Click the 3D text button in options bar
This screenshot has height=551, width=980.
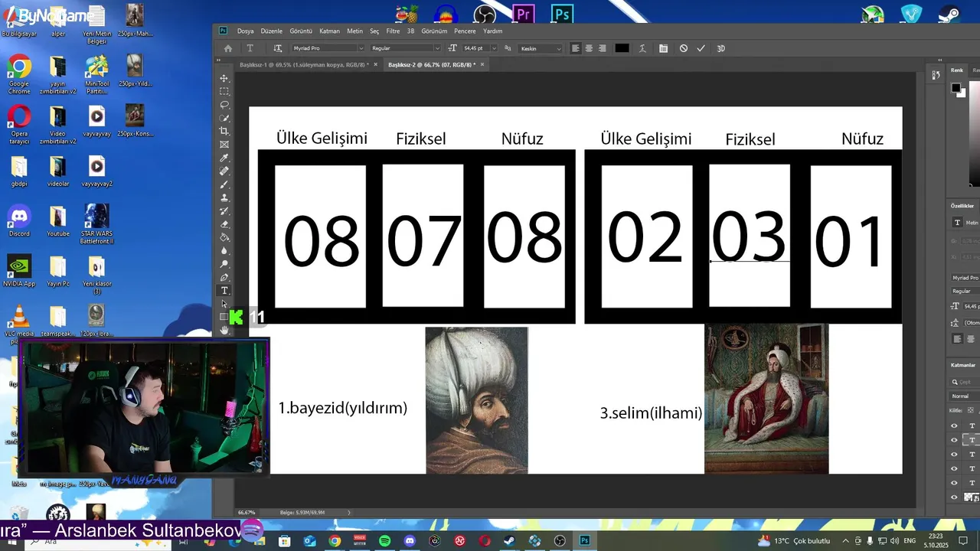tap(720, 48)
